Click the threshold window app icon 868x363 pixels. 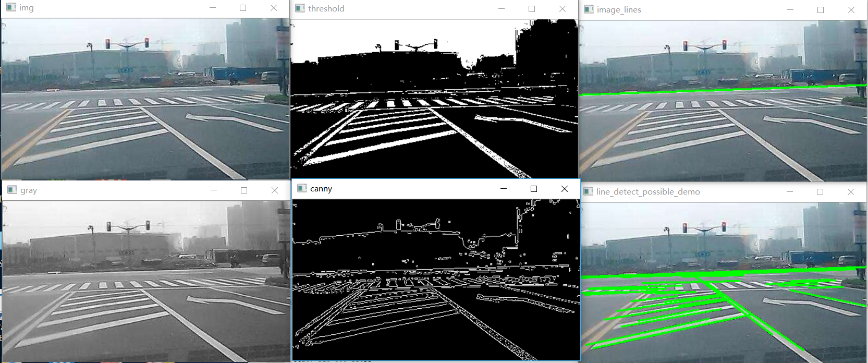point(300,8)
